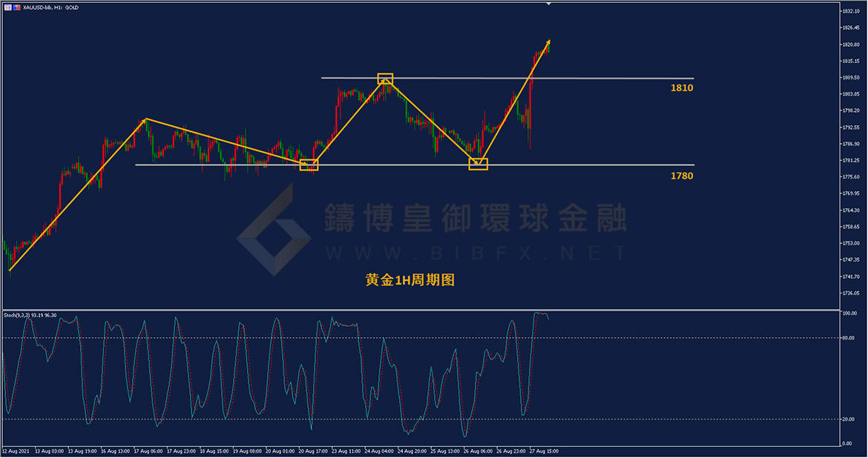
Task: Click the BIBFX watermark logo
Action: (273, 229)
